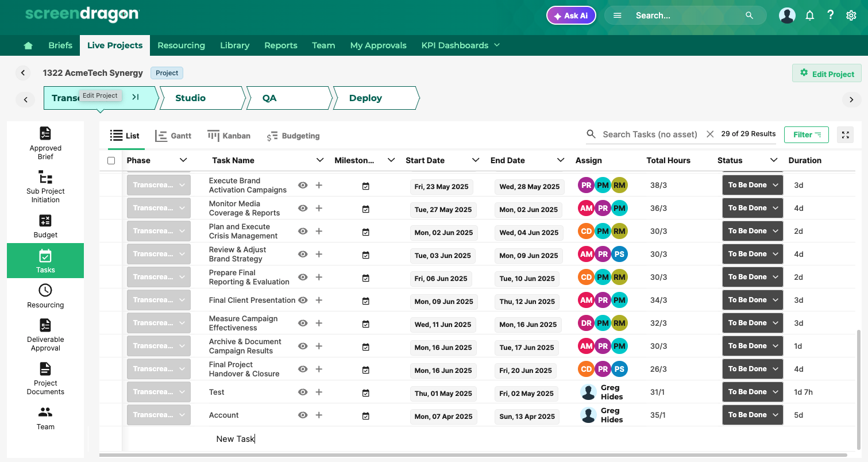Viewport: 868px width, 462px height.
Task: Click the notifications bell icon
Action: [x=810, y=16]
